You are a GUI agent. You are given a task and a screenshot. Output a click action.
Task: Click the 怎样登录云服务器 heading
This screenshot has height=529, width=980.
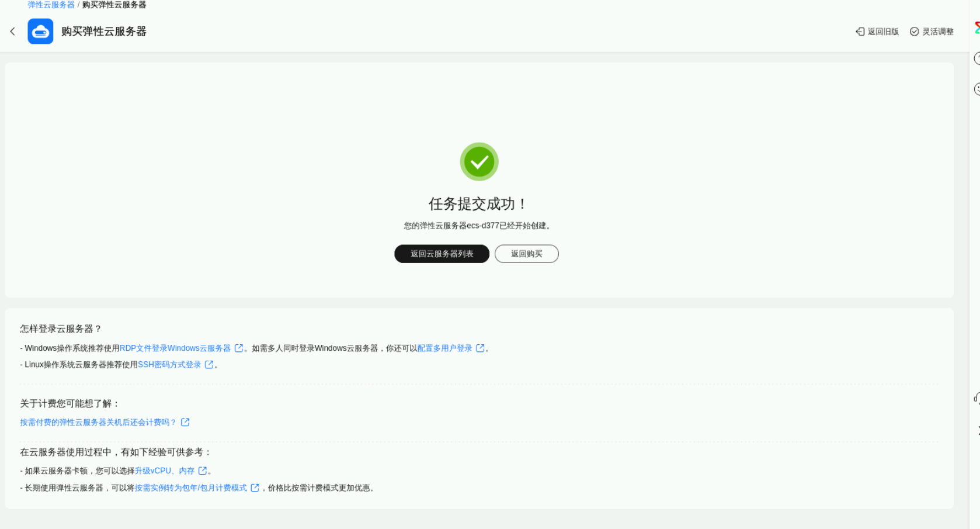click(x=61, y=329)
